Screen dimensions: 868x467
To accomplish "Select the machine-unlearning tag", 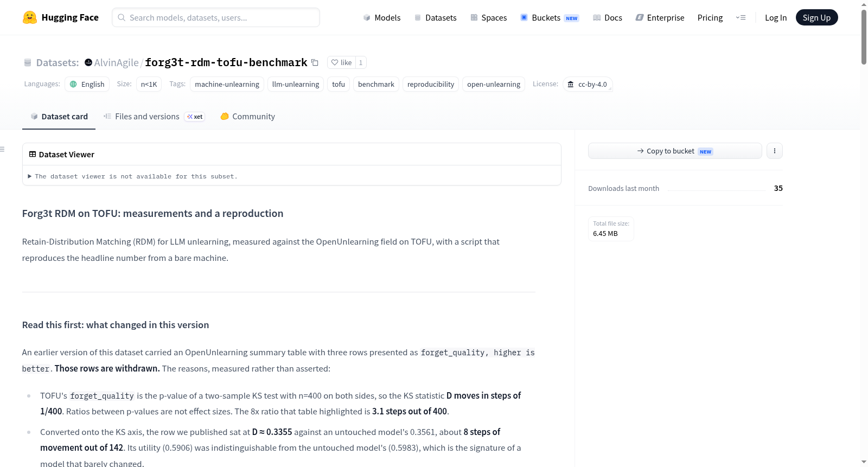I will coord(227,84).
